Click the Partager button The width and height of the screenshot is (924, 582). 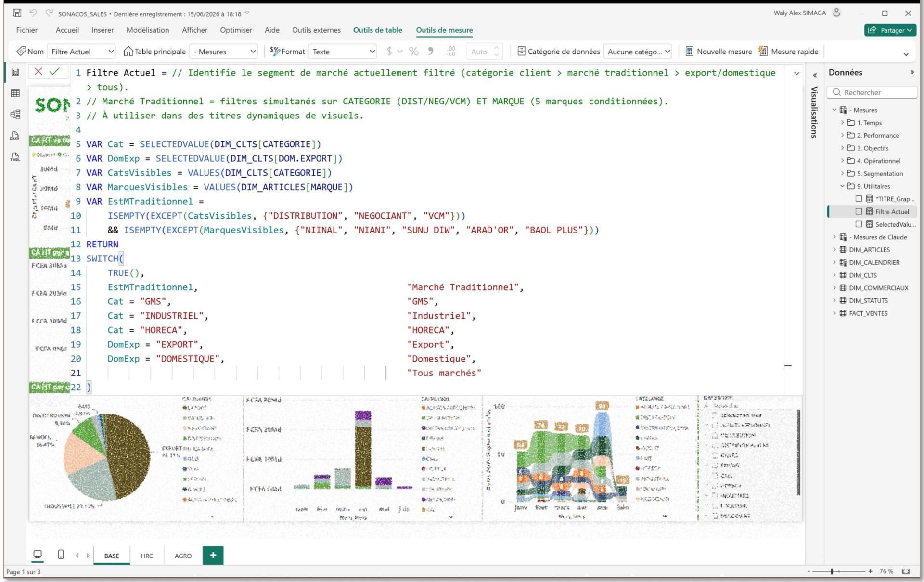click(890, 30)
